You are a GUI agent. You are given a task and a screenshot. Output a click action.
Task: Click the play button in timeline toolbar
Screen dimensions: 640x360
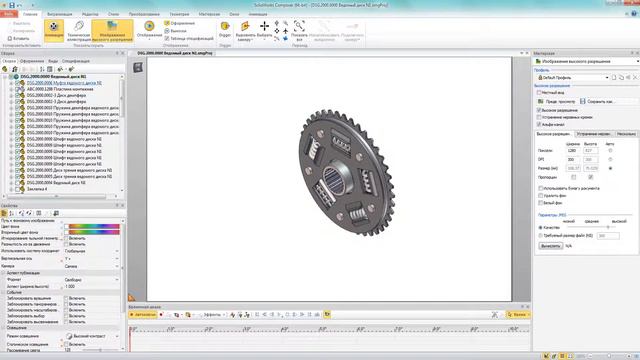[x=280, y=315]
